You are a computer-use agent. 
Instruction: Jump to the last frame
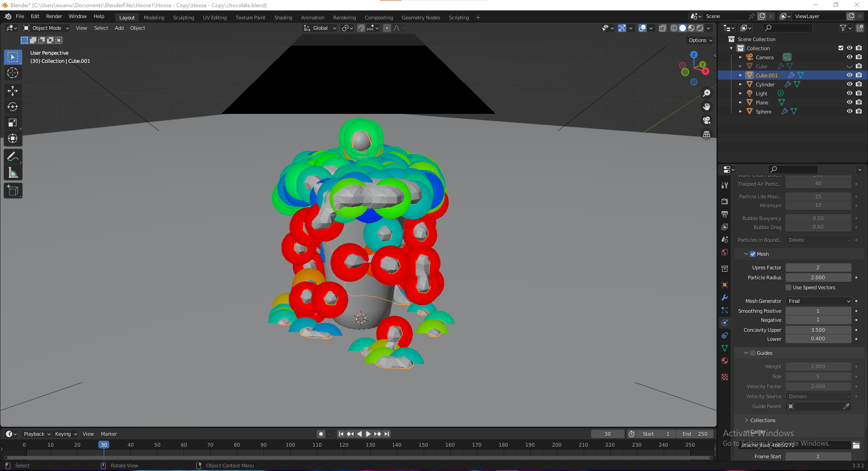pos(387,434)
